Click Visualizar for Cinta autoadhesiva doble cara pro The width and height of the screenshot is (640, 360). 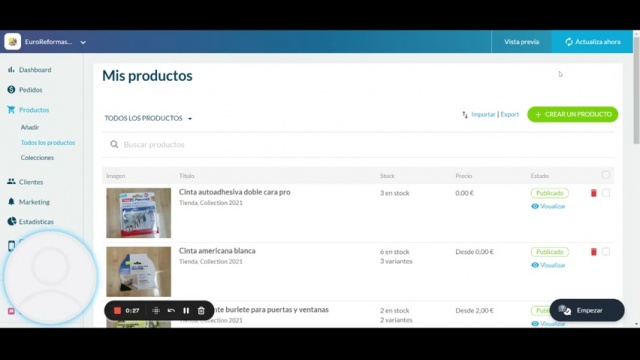pos(549,206)
